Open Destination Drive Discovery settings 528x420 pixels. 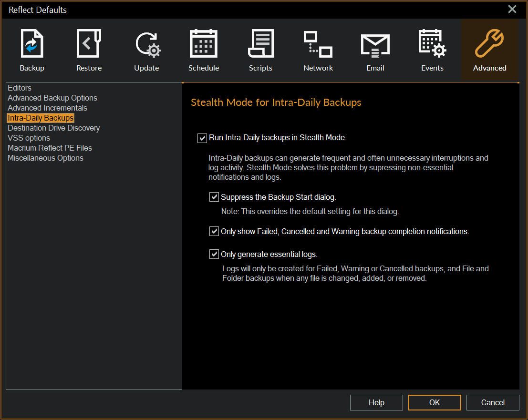click(x=53, y=128)
